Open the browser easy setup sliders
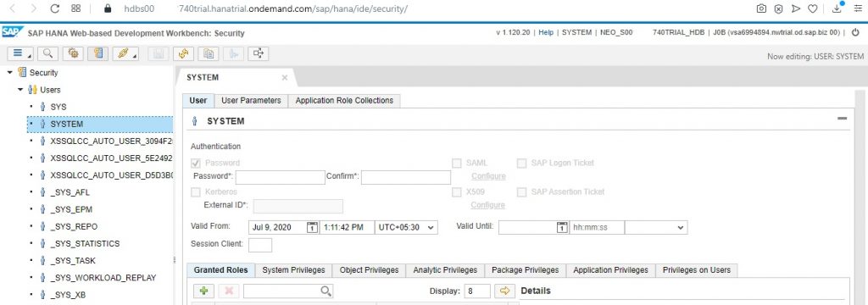Viewport: 868px width, 305px height. (859, 8)
